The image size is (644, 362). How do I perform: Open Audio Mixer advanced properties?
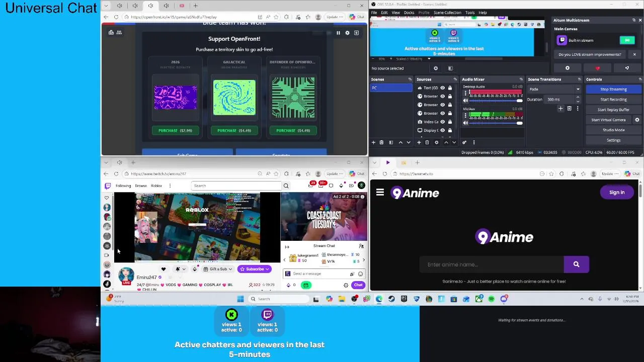[464, 143]
